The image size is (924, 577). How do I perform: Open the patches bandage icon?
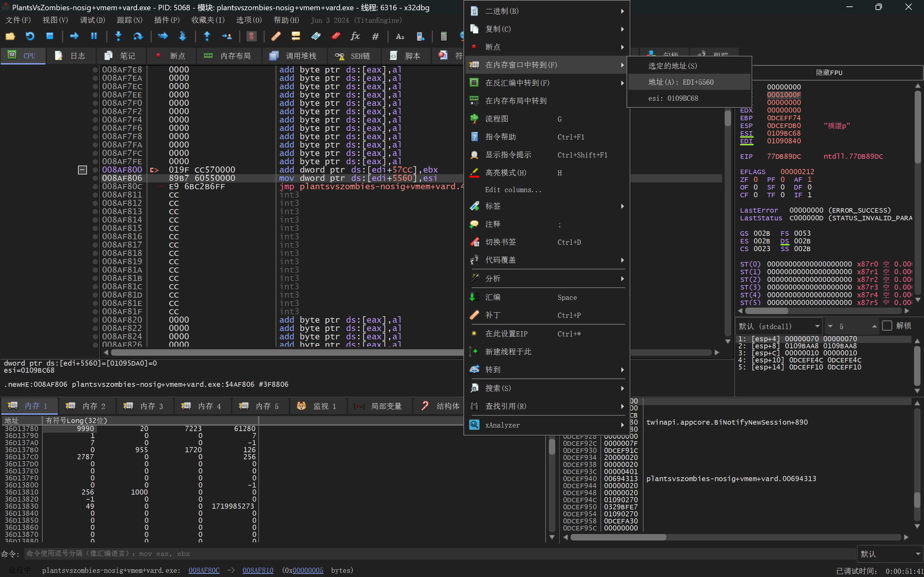click(x=276, y=36)
